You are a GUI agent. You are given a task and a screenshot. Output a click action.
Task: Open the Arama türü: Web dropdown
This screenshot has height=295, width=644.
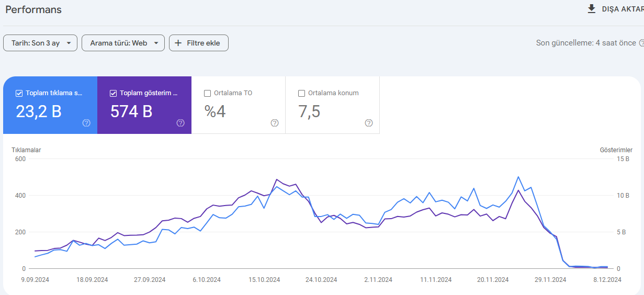point(123,43)
